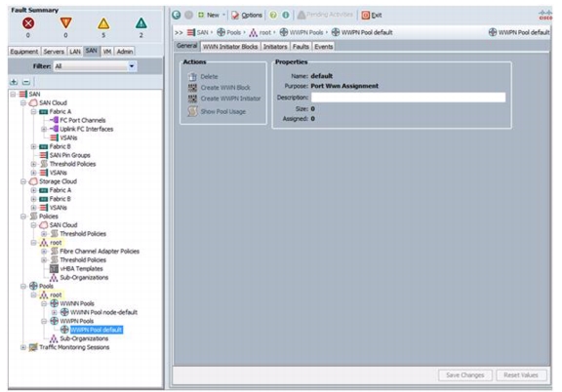Click the root breadcrumb link
The width and height of the screenshot is (562, 392).
[261, 32]
